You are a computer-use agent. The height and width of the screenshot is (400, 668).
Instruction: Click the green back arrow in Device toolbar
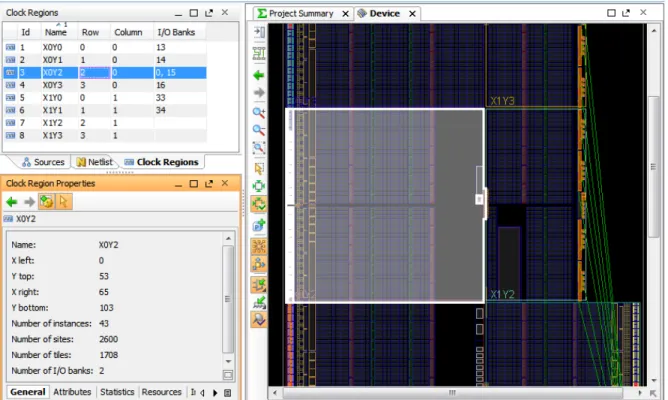point(259,75)
